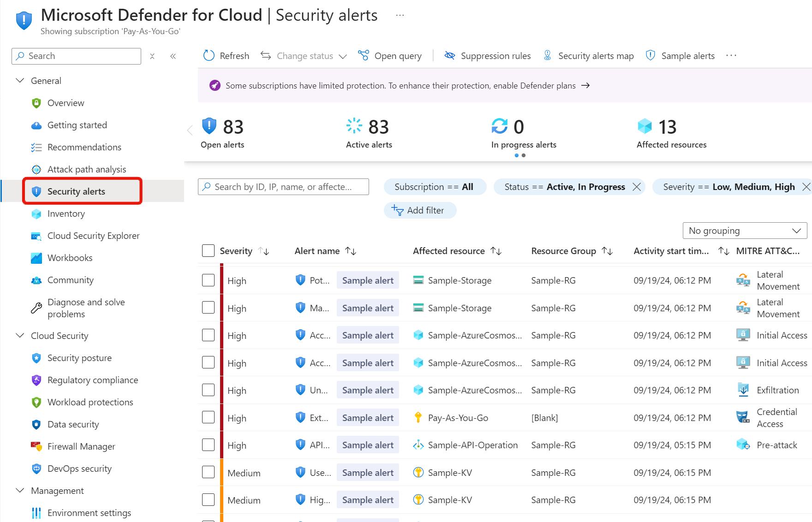
Task: Click the Community people icon
Action: click(x=36, y=280)
